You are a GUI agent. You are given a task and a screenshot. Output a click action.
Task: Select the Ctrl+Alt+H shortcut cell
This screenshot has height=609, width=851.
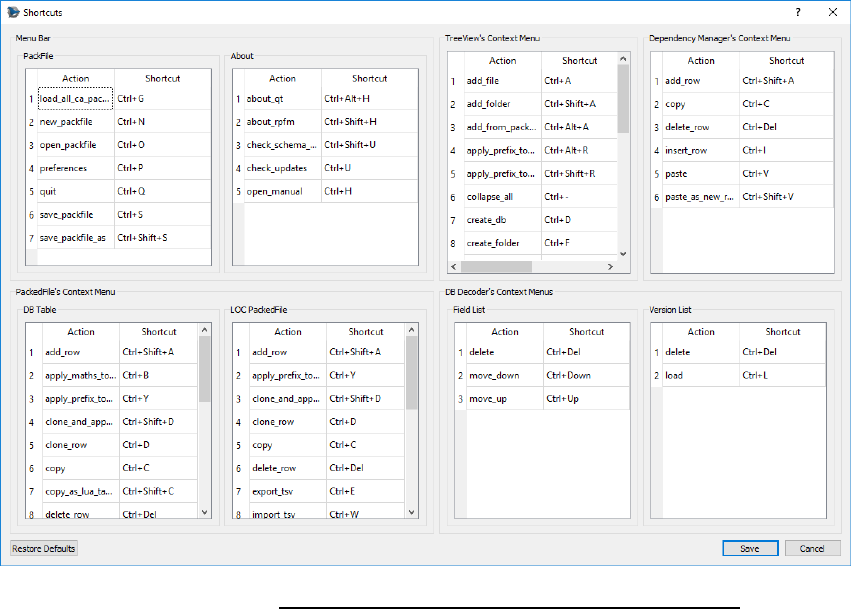(x=370, y=98)
